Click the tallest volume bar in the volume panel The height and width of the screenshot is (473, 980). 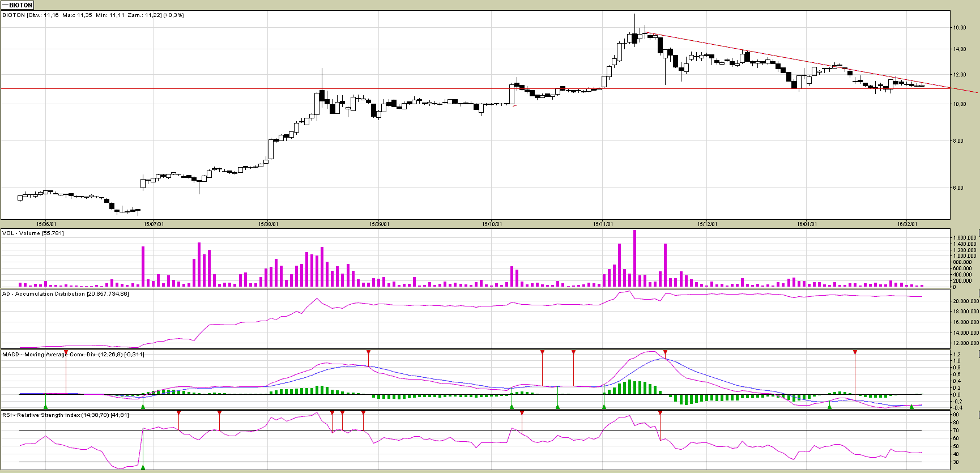[x=634, y=258]
